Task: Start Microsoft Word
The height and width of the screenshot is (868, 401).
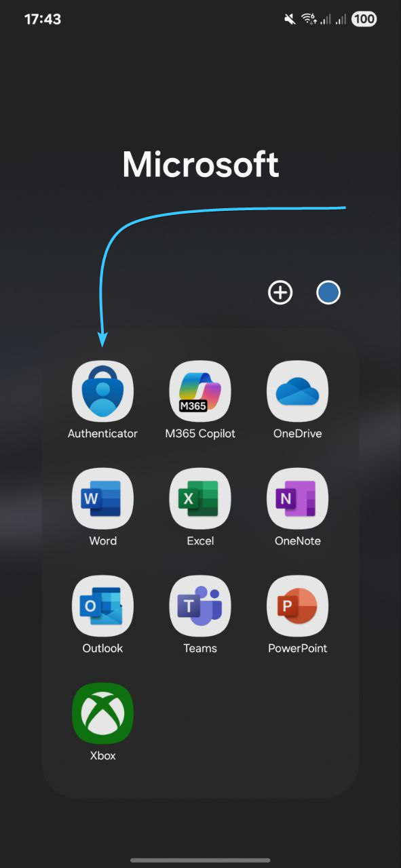Action: coord(102,498)
